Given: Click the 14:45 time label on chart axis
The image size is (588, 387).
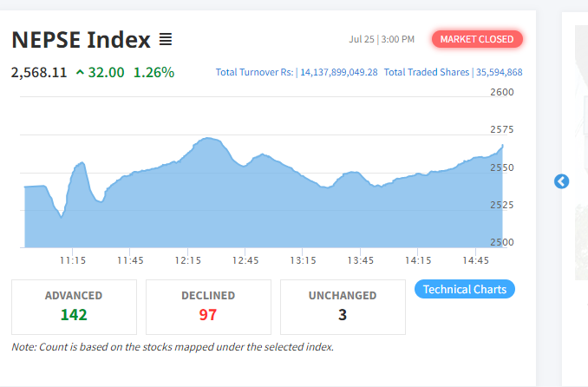Looking at the screenshot, I should [x=476, y=260].
